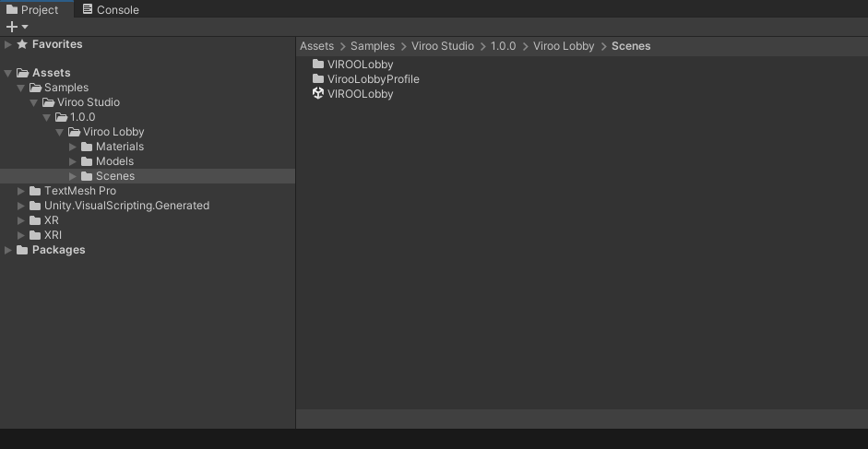Select the Favorites star icon
This screenshot has width=868, height=449.
[22, 44]
